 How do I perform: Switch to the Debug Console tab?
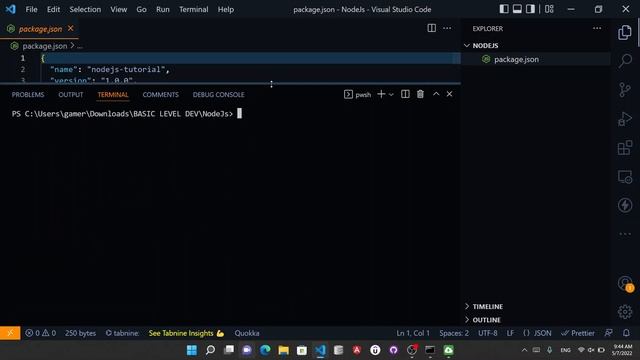[218, 95]
